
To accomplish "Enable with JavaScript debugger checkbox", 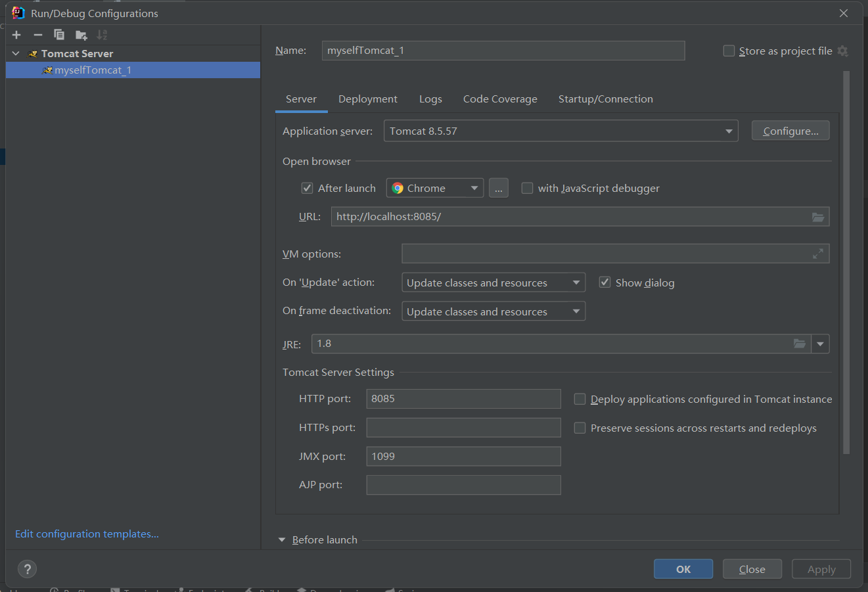I will (527, 188).
